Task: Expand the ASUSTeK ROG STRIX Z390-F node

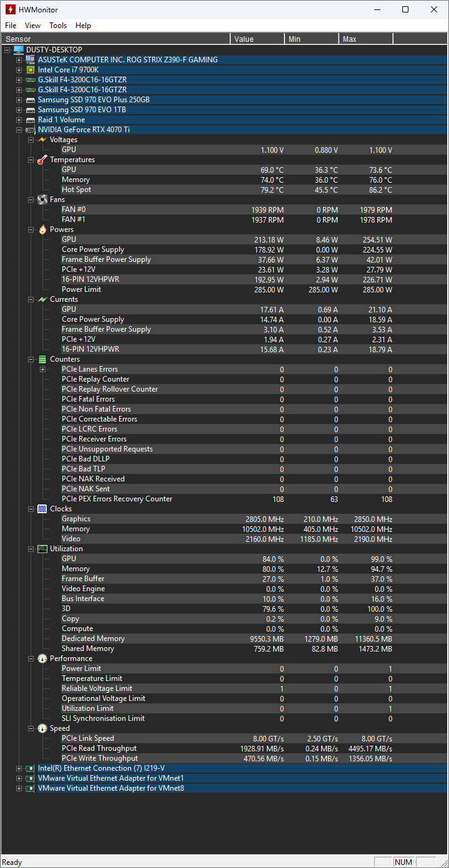Action: pos(19,60)
